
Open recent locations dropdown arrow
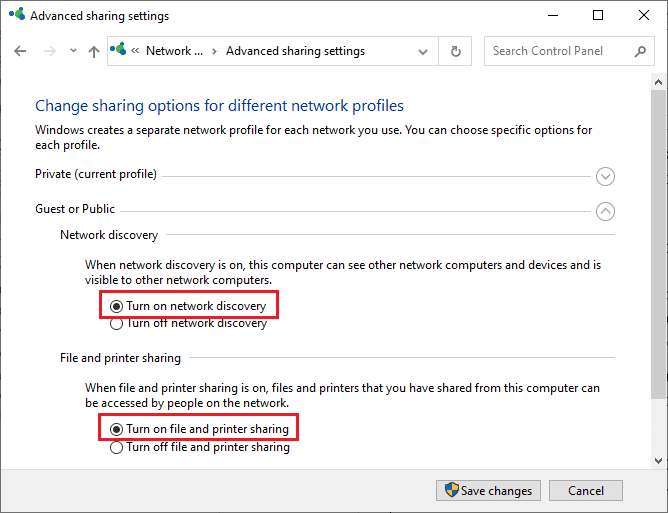(x=73, y=51)
